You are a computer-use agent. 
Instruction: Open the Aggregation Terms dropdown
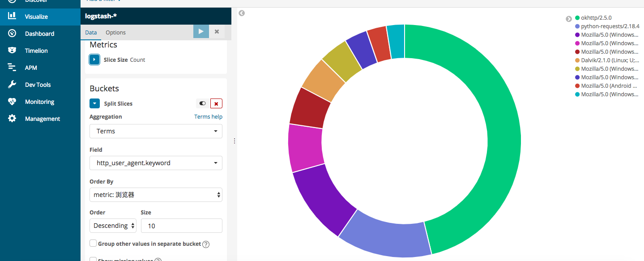click(156, 131)
